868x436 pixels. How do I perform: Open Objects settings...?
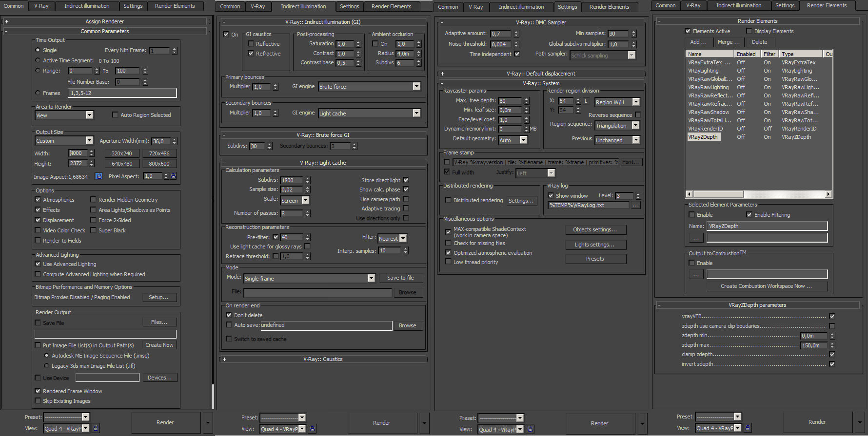pos(595,229)
